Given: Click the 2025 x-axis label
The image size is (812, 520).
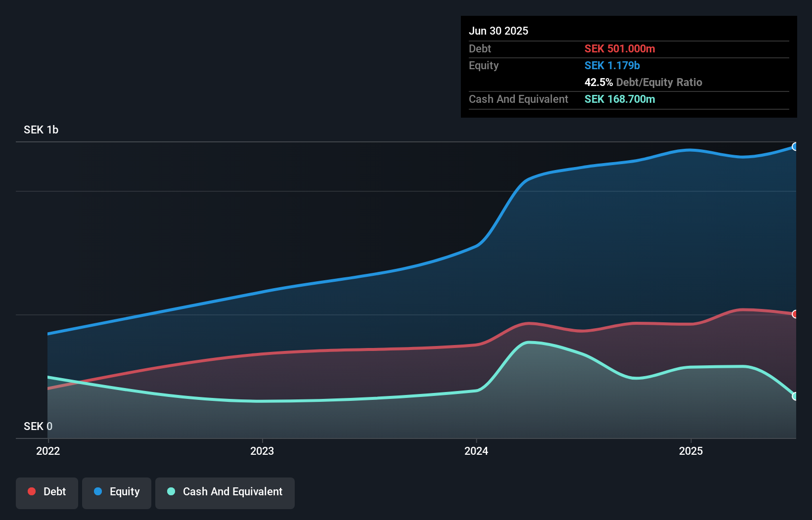Looking at the screenshot, I should pyautogui.click(x=691, y=451).
